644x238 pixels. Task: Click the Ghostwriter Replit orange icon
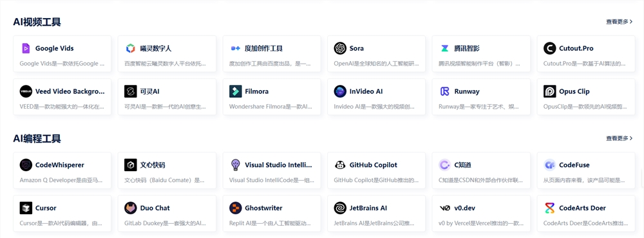[x=235, y=208]
